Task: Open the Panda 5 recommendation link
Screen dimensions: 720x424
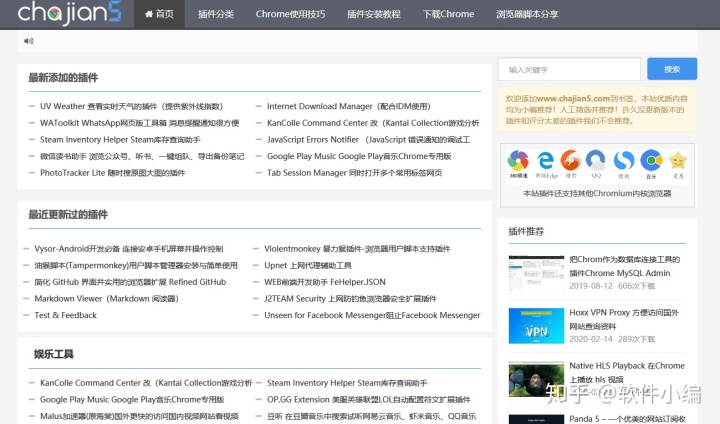Action: [627, 419]
